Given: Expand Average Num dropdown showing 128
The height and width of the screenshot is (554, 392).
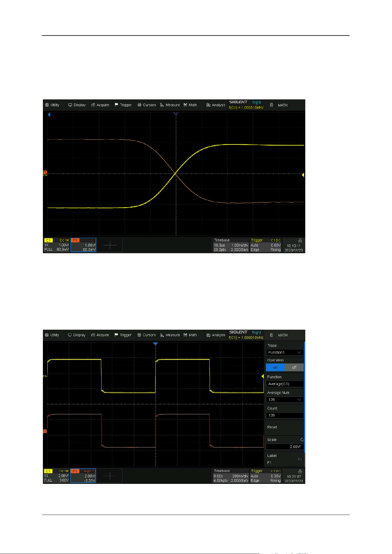Looking at the screenshot, I should pyautogui.click(x=285, y=400).
